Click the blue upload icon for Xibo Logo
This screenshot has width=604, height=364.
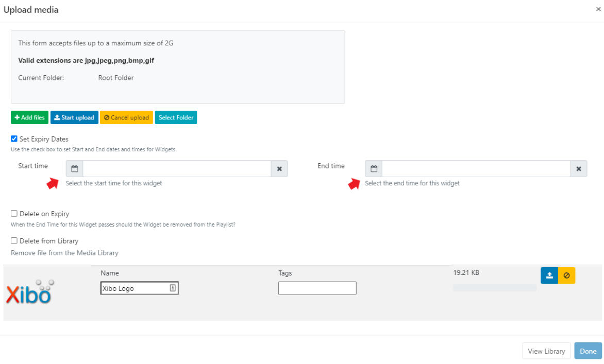point(549,275)
